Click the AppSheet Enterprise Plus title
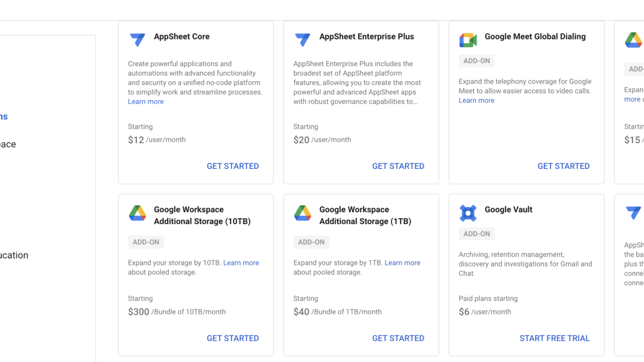This screenshot has height=362, width=644. click(367, 37)
